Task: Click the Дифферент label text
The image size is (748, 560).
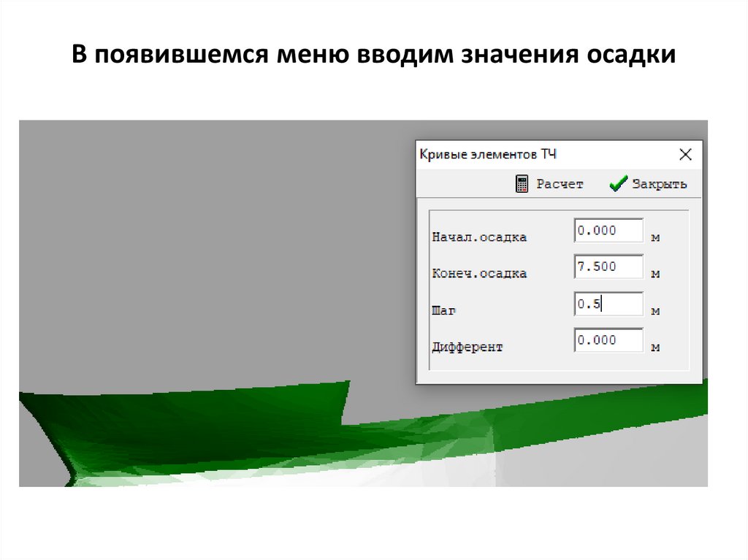Action: point(467,347)
